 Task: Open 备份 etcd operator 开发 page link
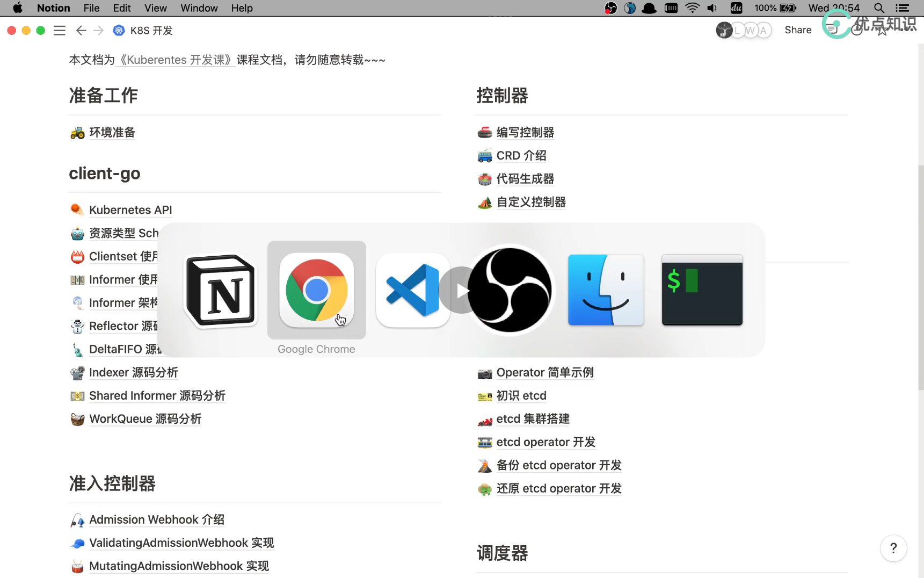pyautogui.click(x=559, y=465)
